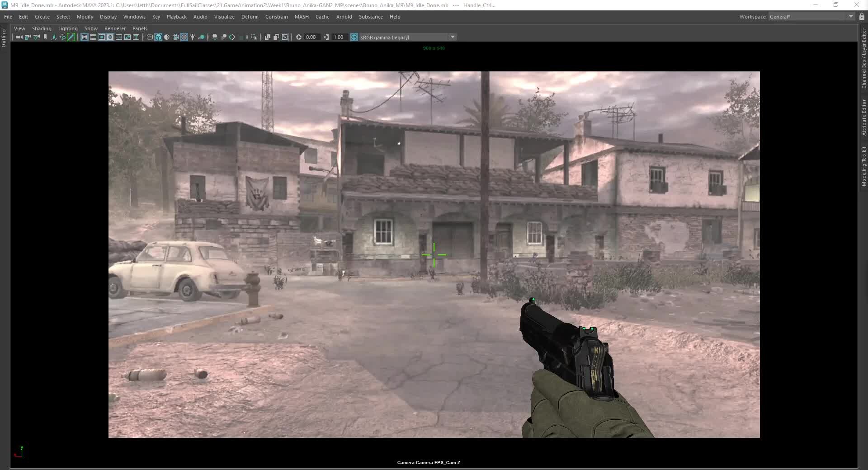
Task: Click the grid display icon
Action: coord(84,37)
